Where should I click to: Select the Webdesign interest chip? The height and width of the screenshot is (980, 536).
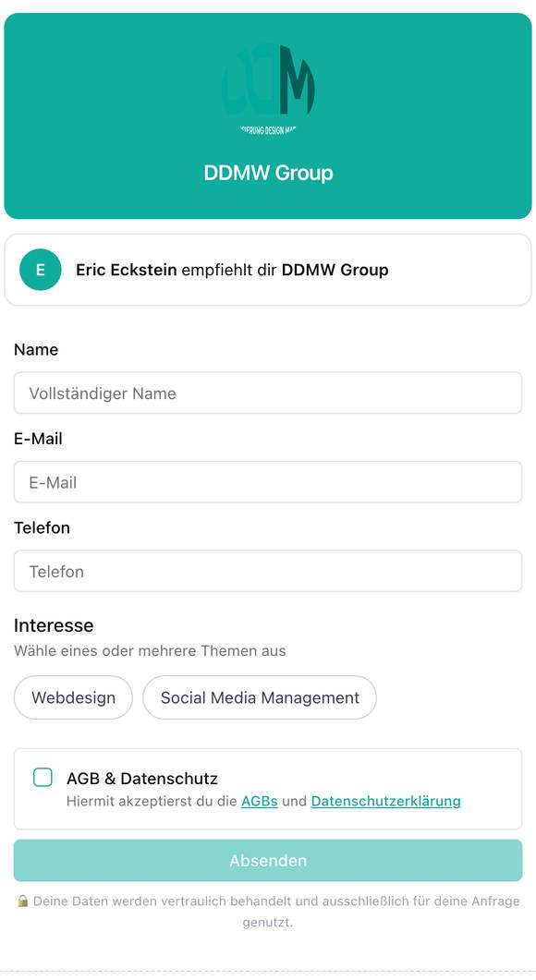pyautogui.click(x=73, y=697)
